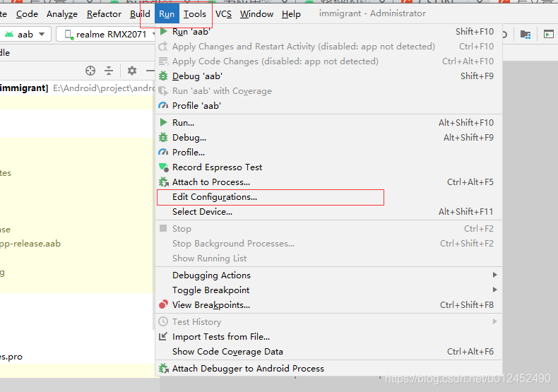The width and height of the screenshot is (558, 392).
Task: Click the locate/scroll-from-source target icon
Action: (x=90, y=71)
